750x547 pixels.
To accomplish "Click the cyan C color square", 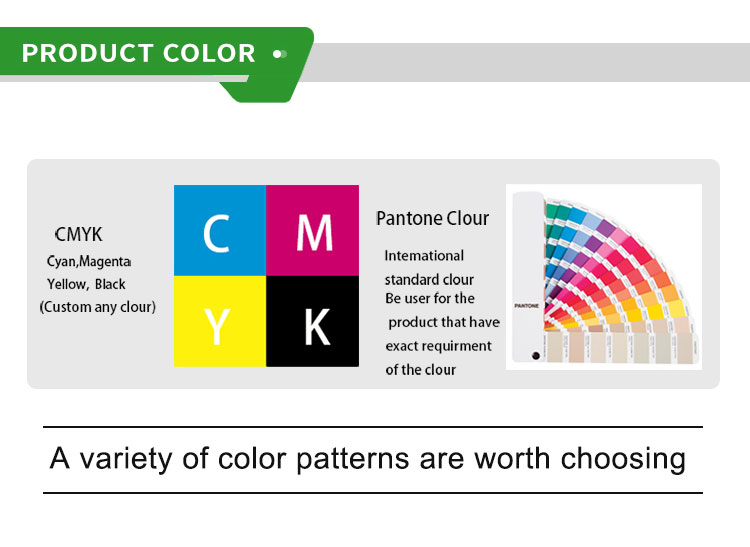I will tap(220, 231).
